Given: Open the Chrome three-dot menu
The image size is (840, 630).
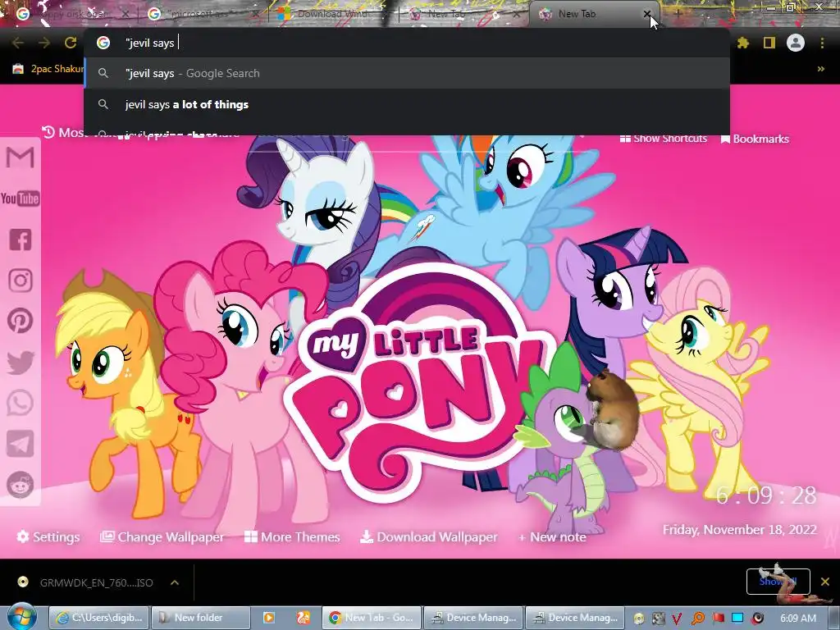Looking at the screenshot, I should tap(822, 43).
